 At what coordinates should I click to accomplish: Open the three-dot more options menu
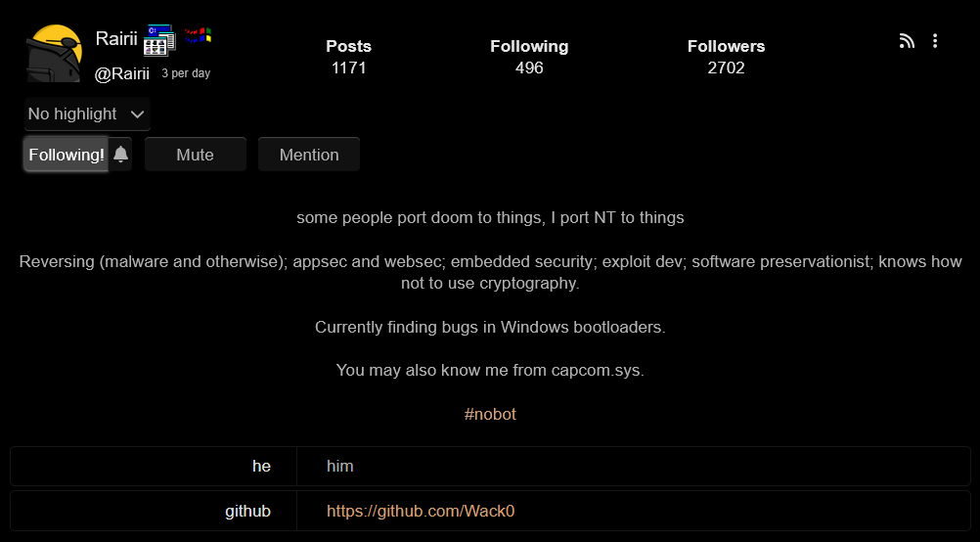tap(935, 40)
